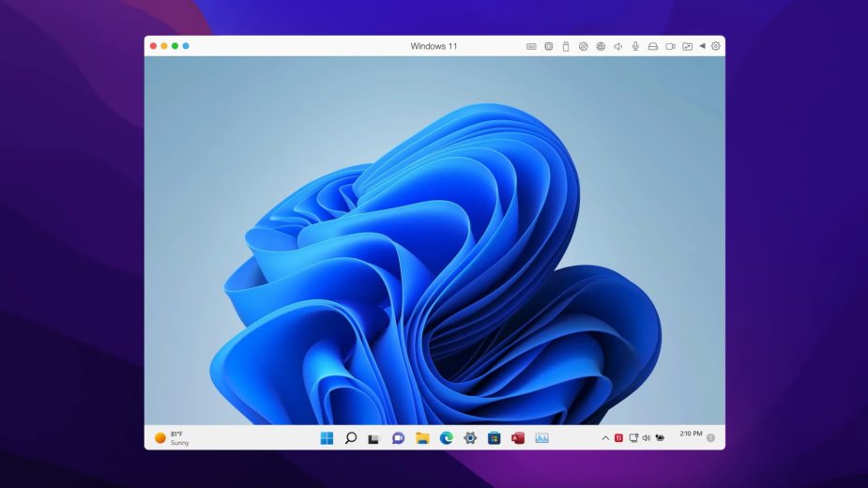Click the blue Coherence button next to the green button

pyautogui.click(x=186, y=46)
